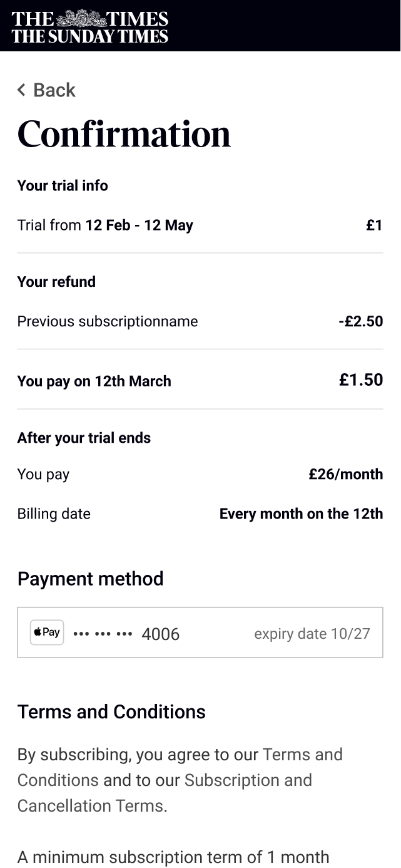Click the Apple Pay icon

point(47,633)
